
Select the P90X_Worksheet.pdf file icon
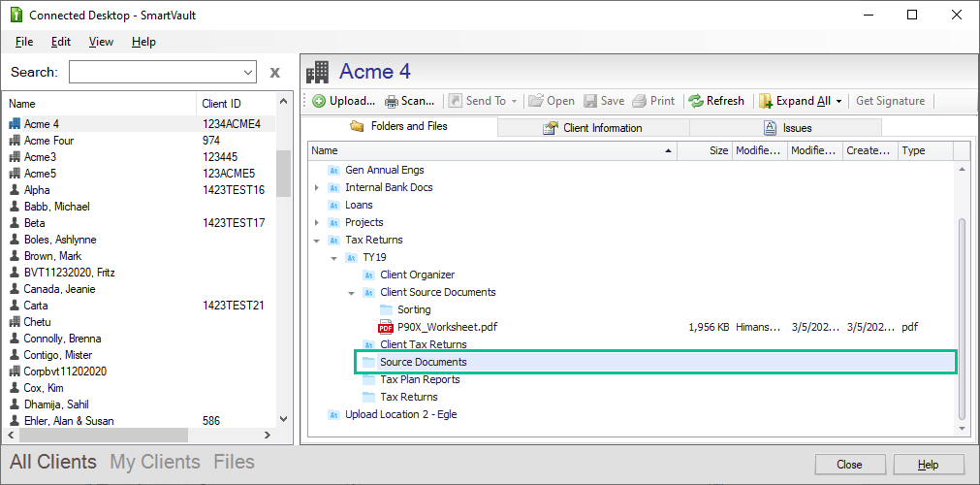[x=386, y=328]
